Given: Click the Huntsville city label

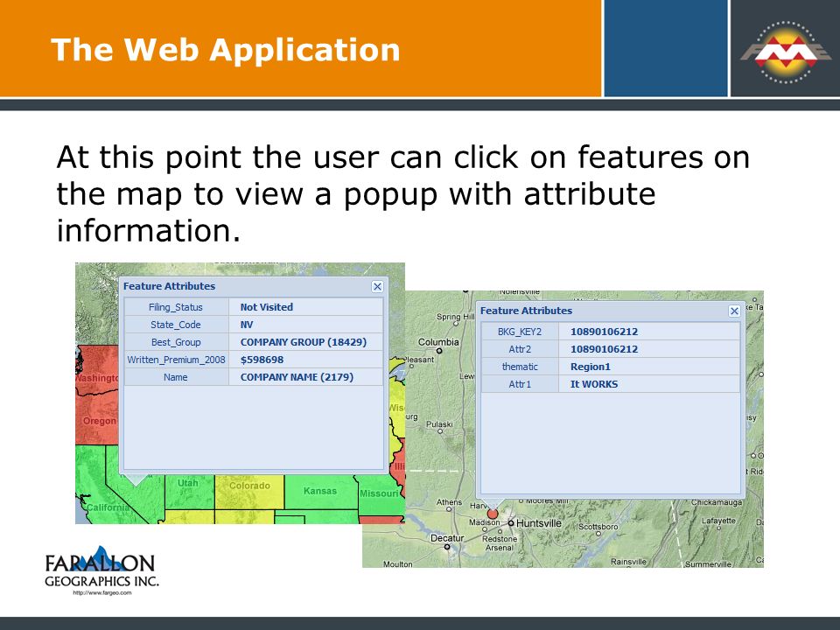Looking at the screenshot, I should [x=539, y=523].
